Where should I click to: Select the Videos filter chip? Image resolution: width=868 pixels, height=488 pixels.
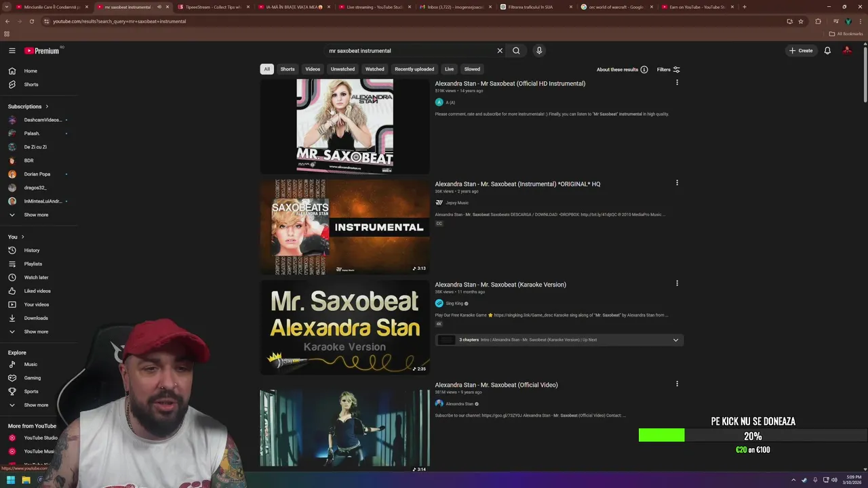pos(313,69)
